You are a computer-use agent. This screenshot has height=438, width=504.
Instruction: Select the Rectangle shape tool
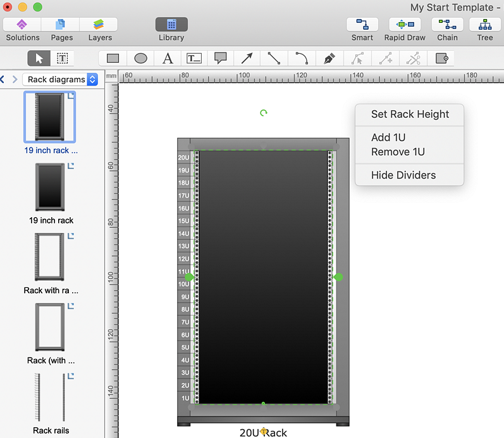pyautogui.click(x=113, y=58)
